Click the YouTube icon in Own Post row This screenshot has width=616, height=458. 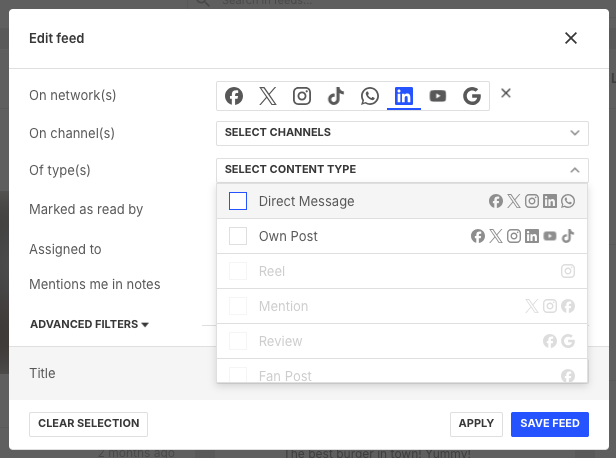pyautogui.click(x=550, y=236)
